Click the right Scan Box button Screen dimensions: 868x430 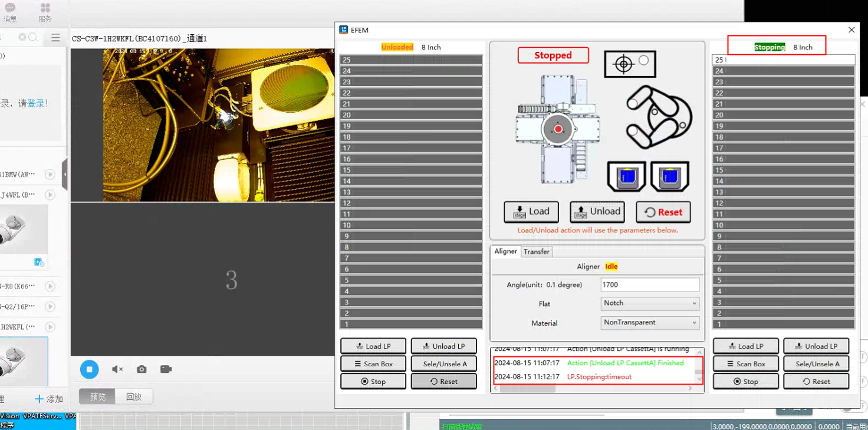(x=745, y=364)
